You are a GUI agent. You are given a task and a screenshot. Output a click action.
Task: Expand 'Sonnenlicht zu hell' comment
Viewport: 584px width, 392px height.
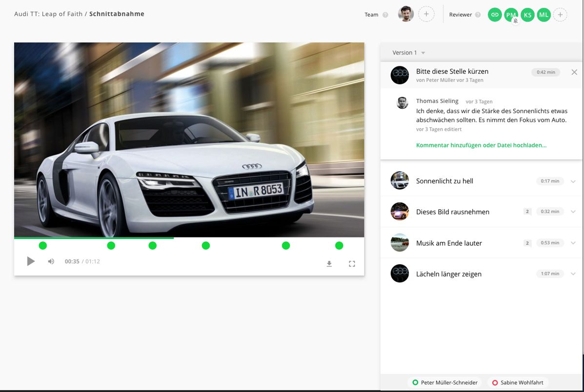(x=573, y=181)
